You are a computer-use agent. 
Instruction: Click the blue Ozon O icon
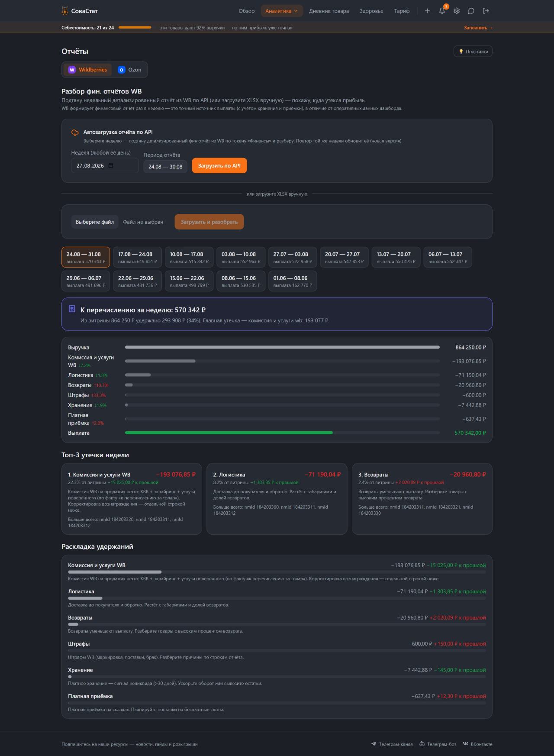[x=122, y=70]
